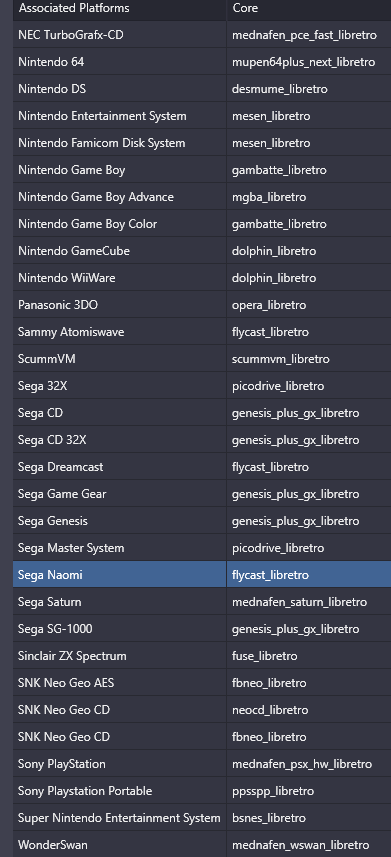This screenshot has width=391, height=857.
Task: Click the mupen64plus_next_libretro core cell
Action: [x=309, y=62]
